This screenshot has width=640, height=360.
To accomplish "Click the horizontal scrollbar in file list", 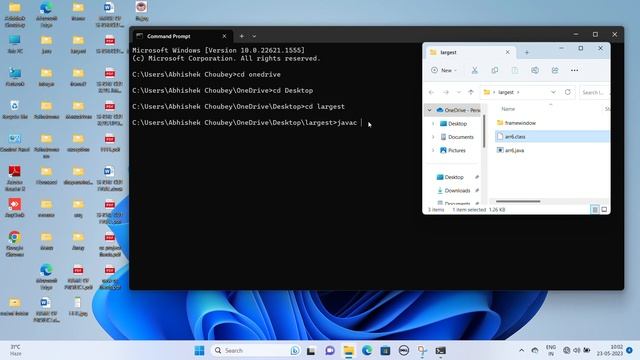I will (518, 201).
